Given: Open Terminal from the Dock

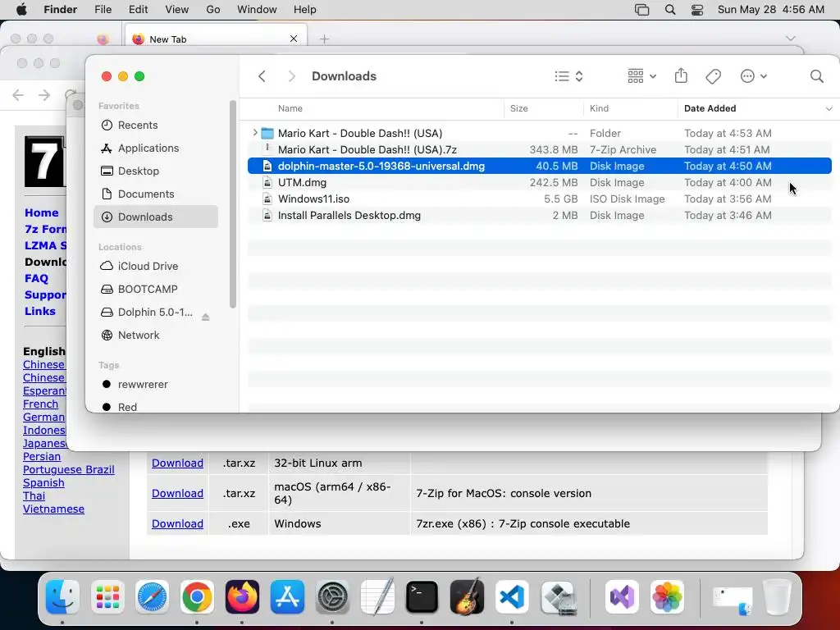Looking at the screenshot, I should [x=422, y=597].
